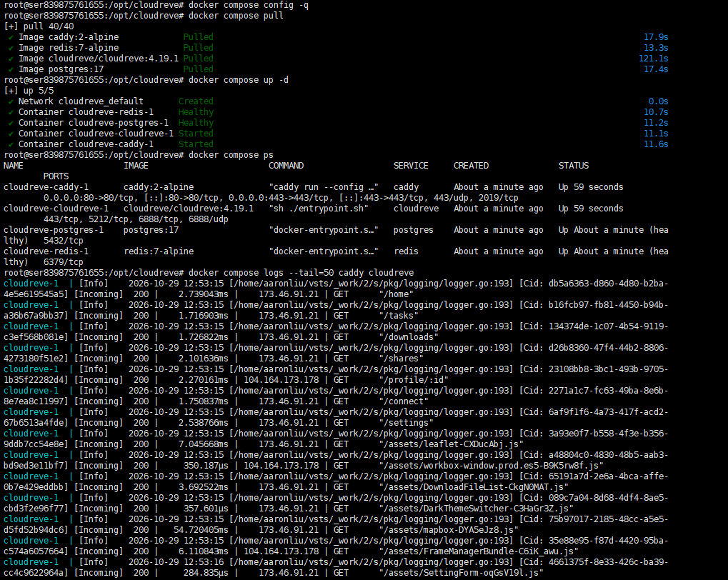Click the "6379/tcp" port entry

(63, 262)
